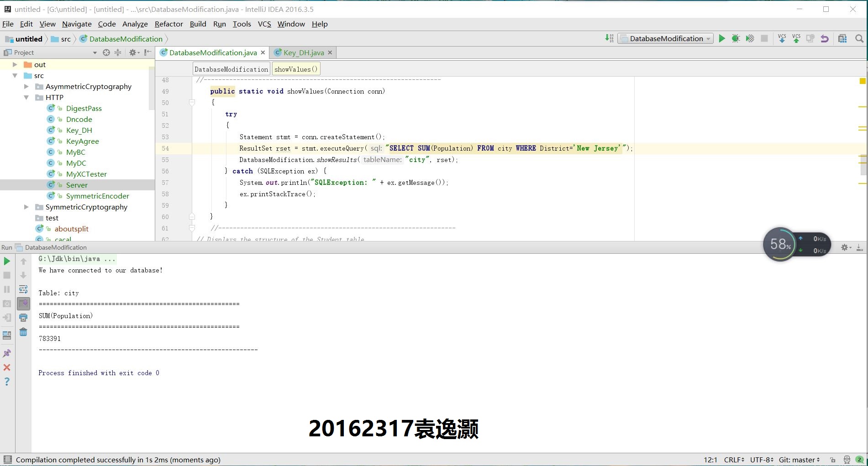Screen dimensions: 868x466
Task: Toggle the read-only lock icon in status bar
Action: (833, 460)
